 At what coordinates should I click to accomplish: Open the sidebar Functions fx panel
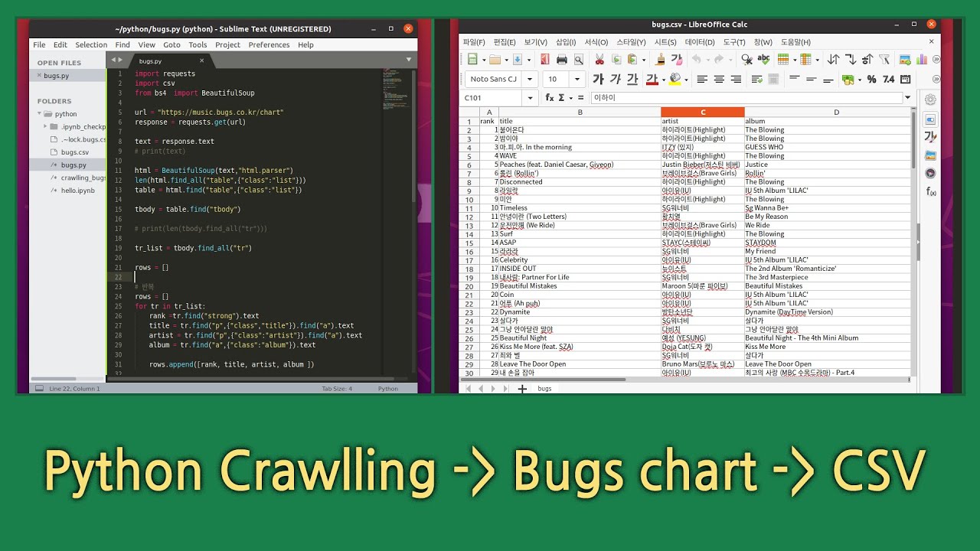click(x=931, y=191)
